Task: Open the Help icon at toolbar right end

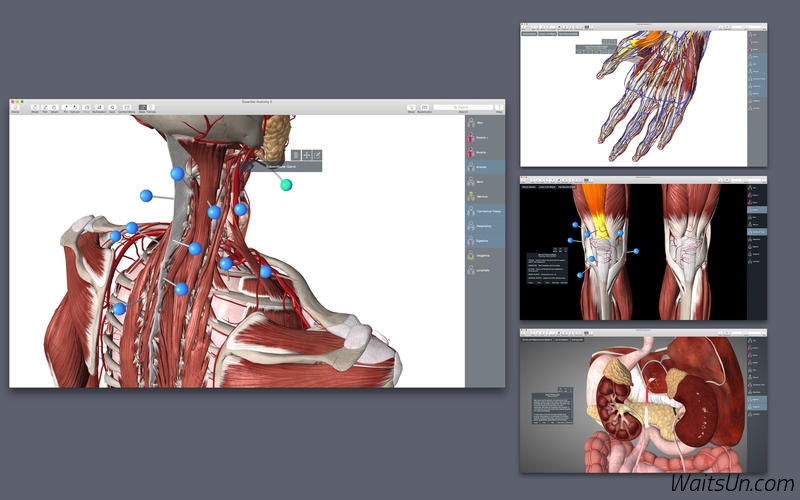Action: [499, 108]
